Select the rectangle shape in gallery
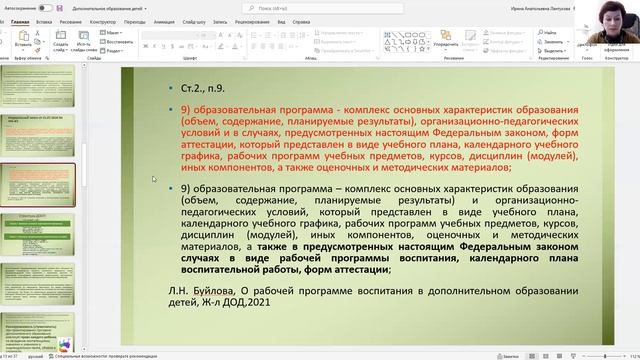This screenshot has height=360, width=640. (x=408, y=35)
